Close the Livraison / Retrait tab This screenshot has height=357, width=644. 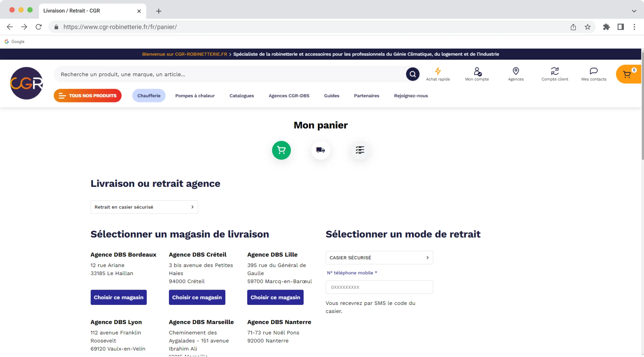coord(139,11)
